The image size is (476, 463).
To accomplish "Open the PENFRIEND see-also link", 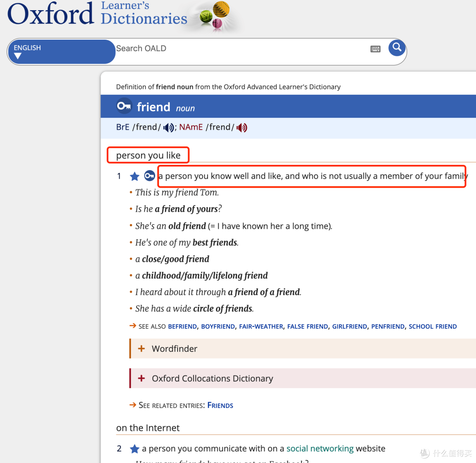I will (x=388, y=326).
